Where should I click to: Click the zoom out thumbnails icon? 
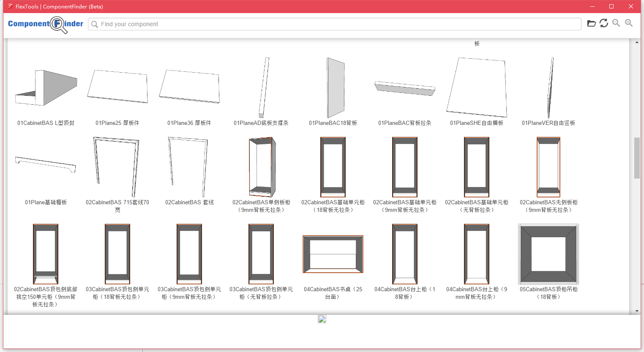click(616, 23)
